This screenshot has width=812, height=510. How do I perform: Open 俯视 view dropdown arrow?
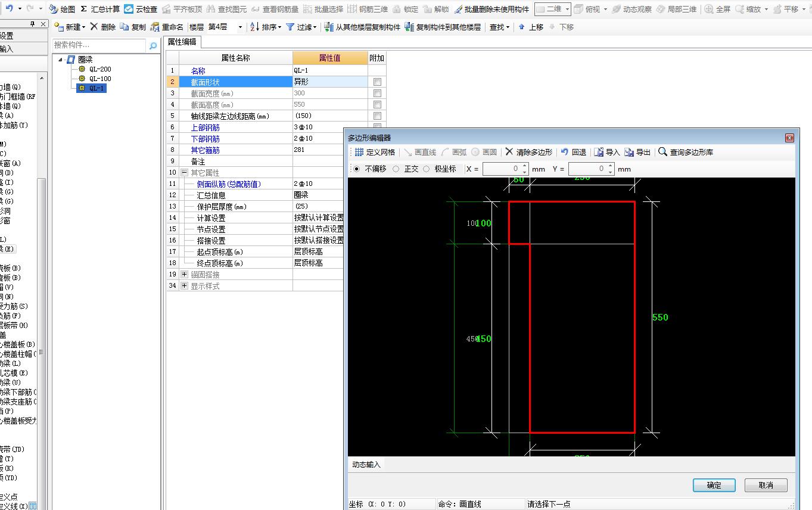605,10
